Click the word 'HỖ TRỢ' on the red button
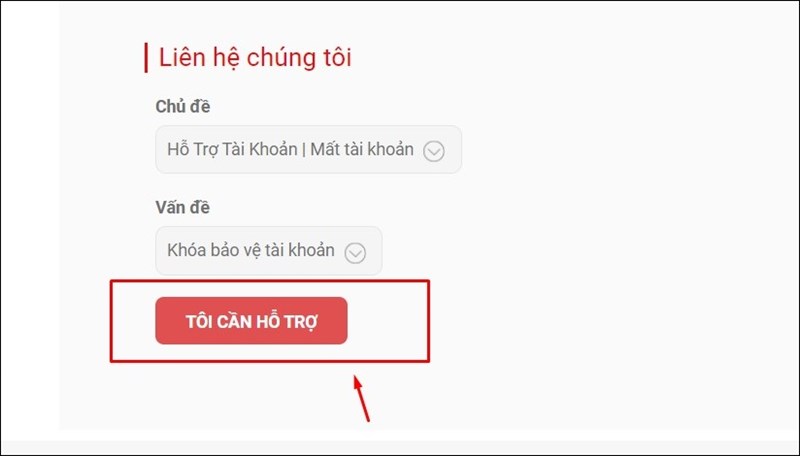 tap(287, 321)
